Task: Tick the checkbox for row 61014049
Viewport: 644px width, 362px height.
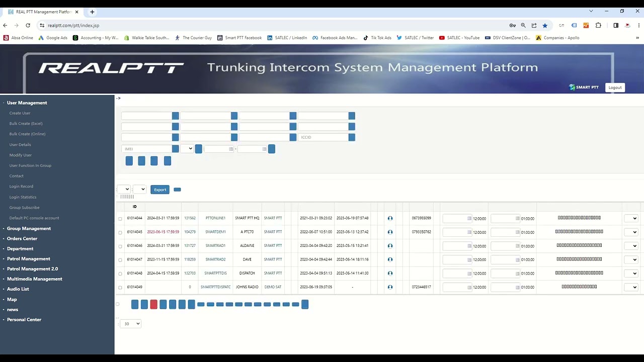Action: coord(120,288)
